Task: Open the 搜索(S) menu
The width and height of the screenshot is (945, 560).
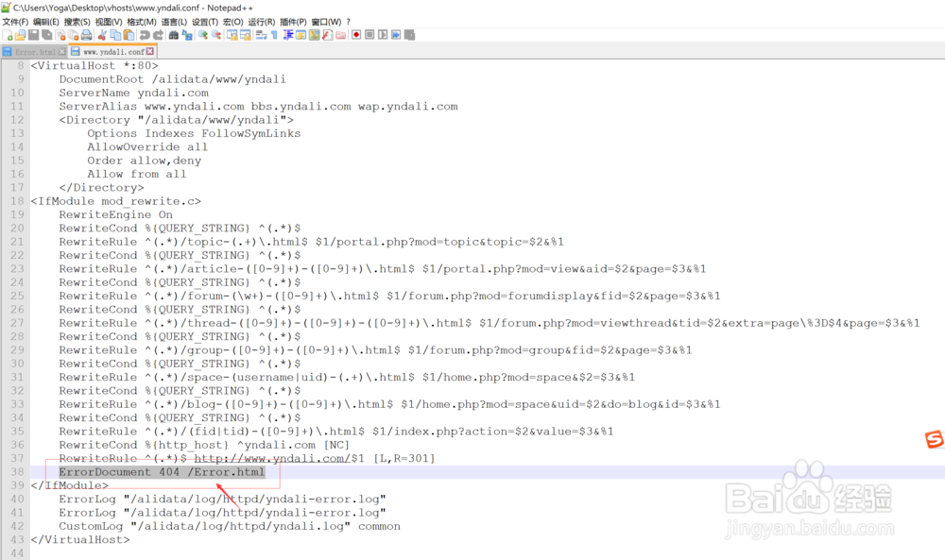Action: pyautogui.click(x=77, y=22)
